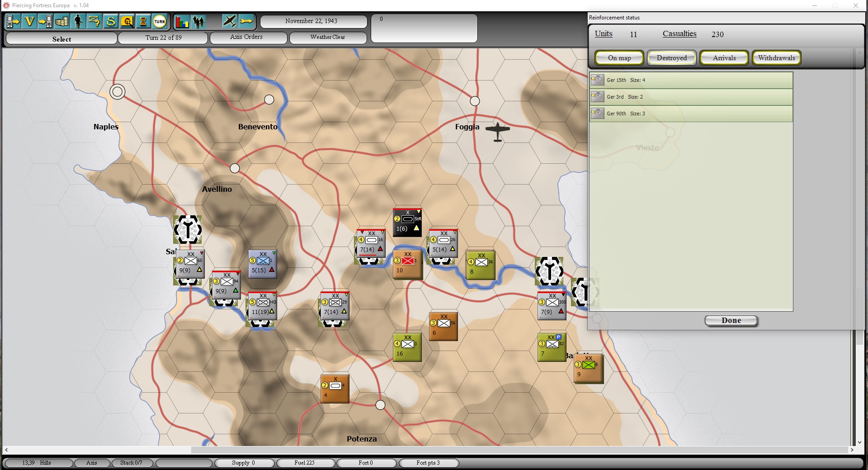The width and height of the screenshot is (868, 470).
Task: Select the blue unit showing 5(15)
Action: click(x=263, y=264)
